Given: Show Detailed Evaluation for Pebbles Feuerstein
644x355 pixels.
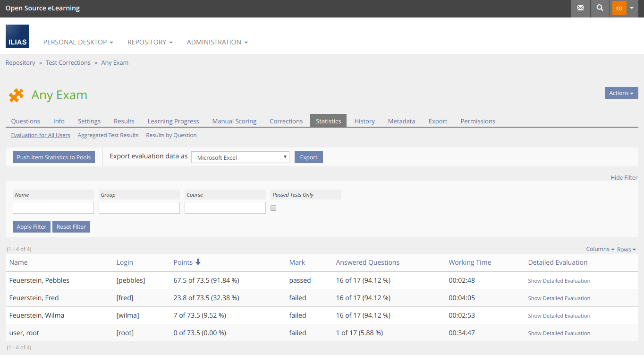Looking at the screenshot, I should pyautogui.click(x=559, y=281).
